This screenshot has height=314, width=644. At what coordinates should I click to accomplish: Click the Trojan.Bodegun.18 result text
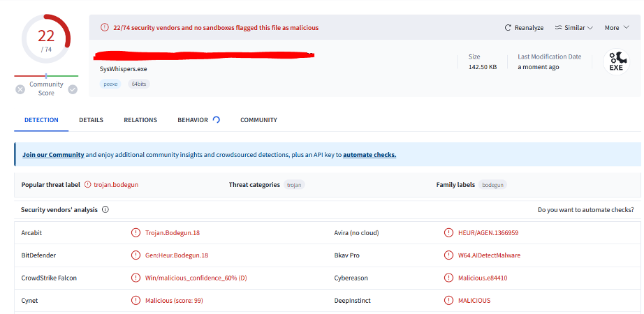(x=173, y=233)
